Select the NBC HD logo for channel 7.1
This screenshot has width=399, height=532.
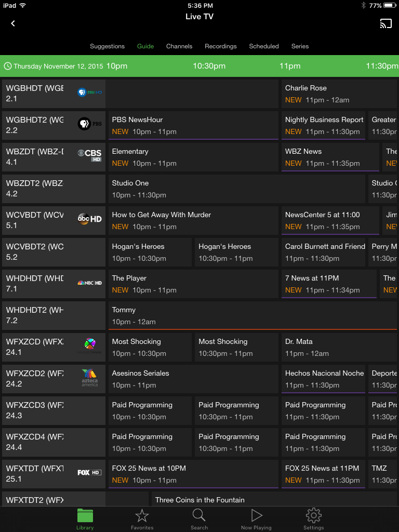click(x=89, y=283)
